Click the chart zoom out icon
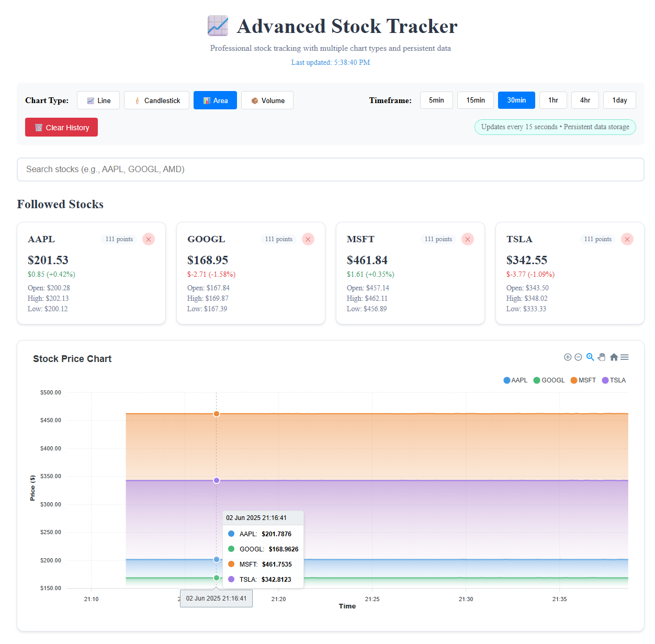The image size is (655, 644). tap(578, 357)
